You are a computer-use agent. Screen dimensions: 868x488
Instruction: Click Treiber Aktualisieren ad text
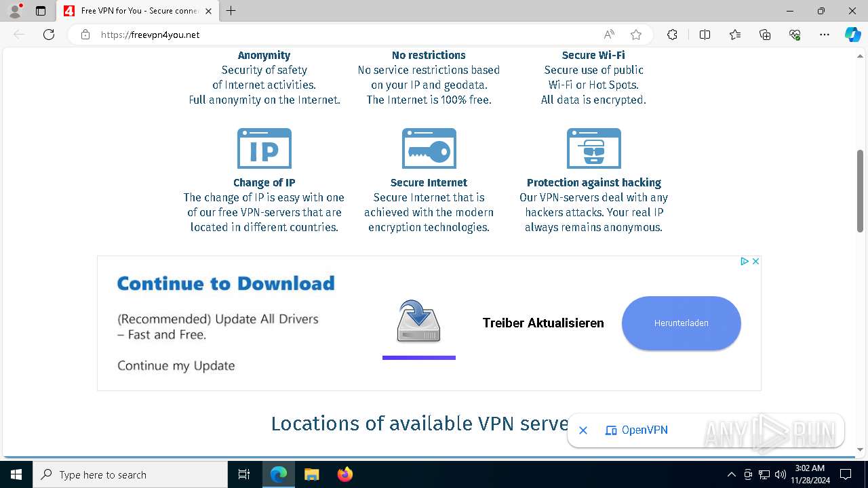click(543, 323)
